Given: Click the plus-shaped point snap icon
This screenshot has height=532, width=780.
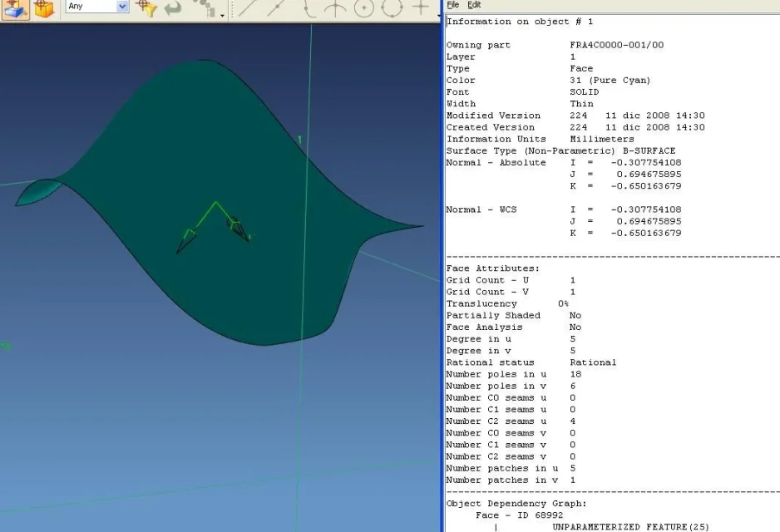Looking at the screenshot, I should pyautogui.click(x=422, y=7).
